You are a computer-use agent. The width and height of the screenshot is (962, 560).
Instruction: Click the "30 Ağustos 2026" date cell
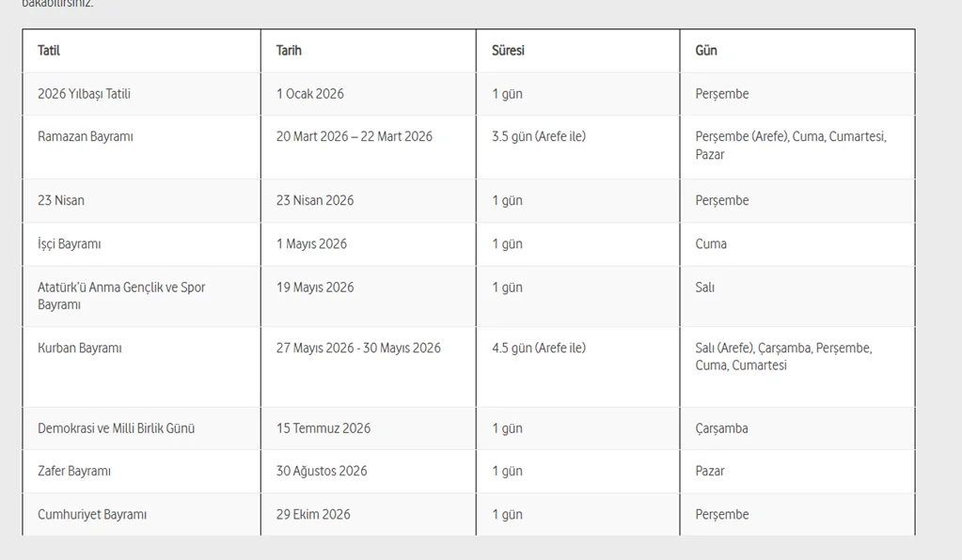click(x=322, y=472)
